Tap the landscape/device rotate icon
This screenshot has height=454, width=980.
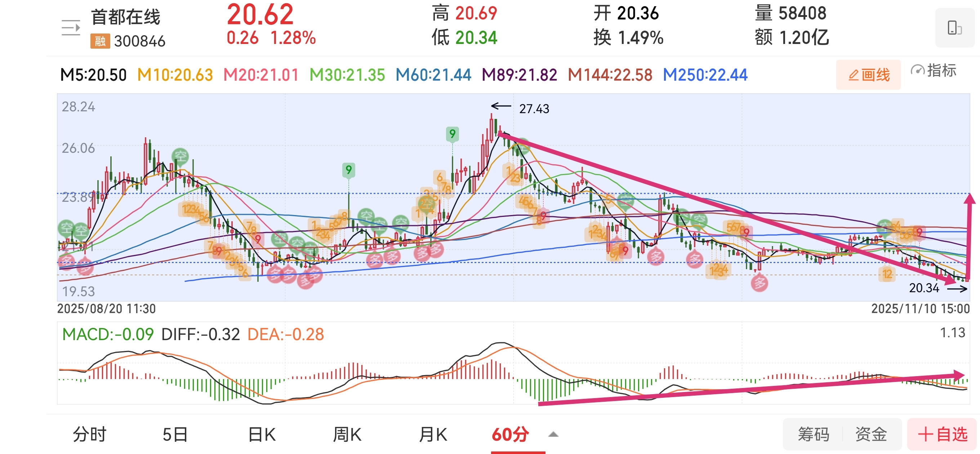[954, 28]
